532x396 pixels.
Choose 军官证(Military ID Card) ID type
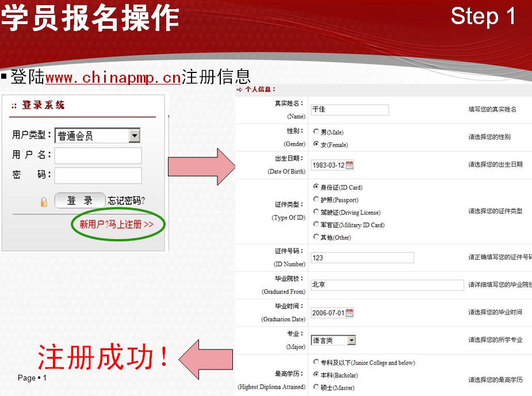tap(316, 225)
